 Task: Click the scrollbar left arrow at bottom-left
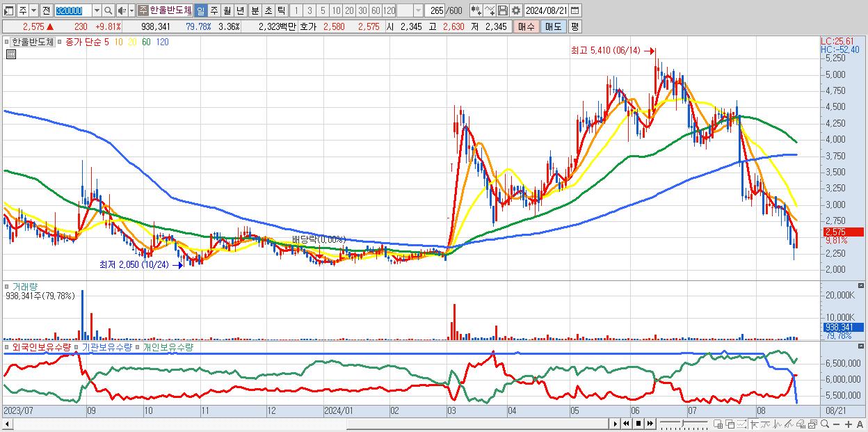coord(6,424)
